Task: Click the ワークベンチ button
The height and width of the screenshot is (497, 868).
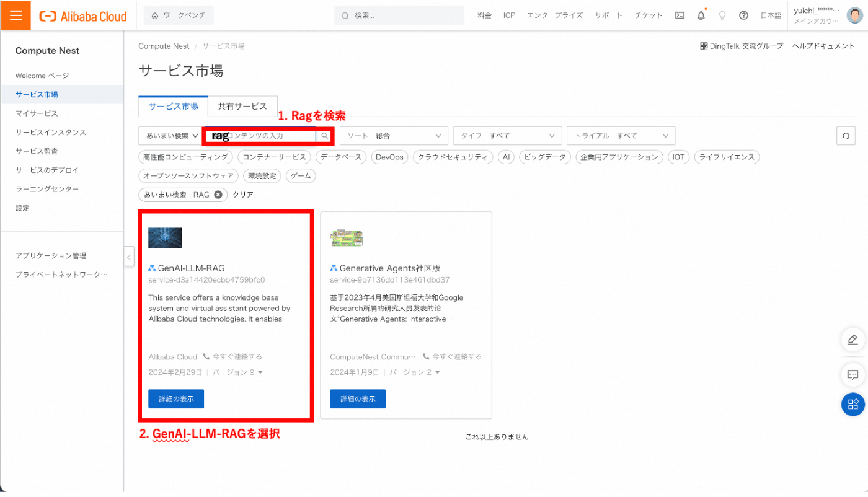Action: coord(179,15)
